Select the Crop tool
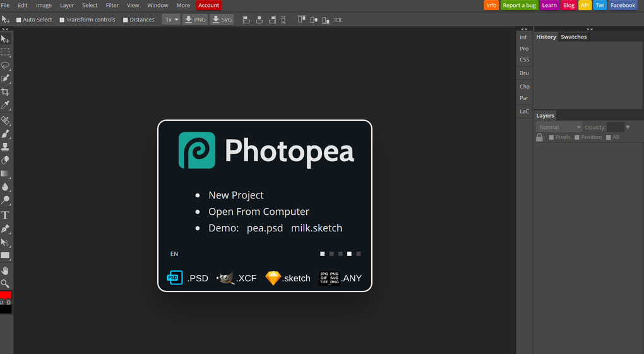 [x=5, y=92]
